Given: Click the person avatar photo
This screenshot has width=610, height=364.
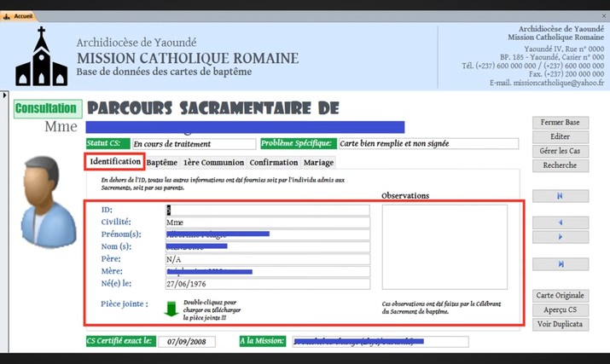Looking at the screenshot, I should coord(49,201).
